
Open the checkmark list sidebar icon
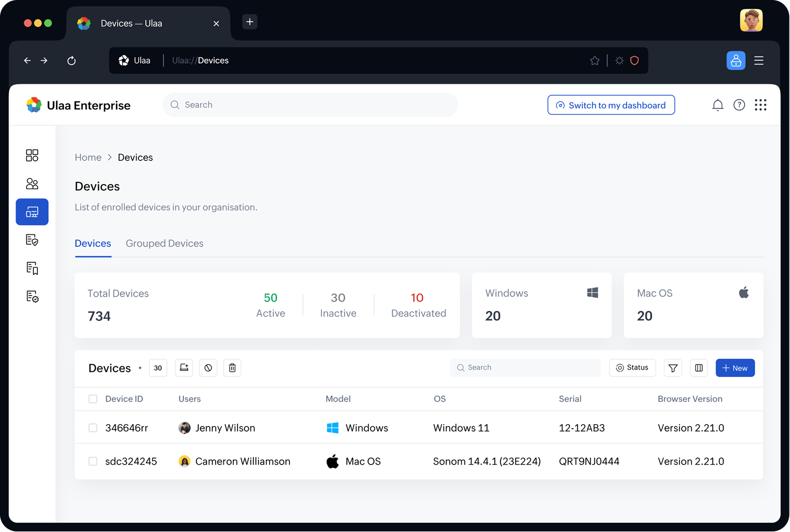pyautogui.click(x=32, y=296)
